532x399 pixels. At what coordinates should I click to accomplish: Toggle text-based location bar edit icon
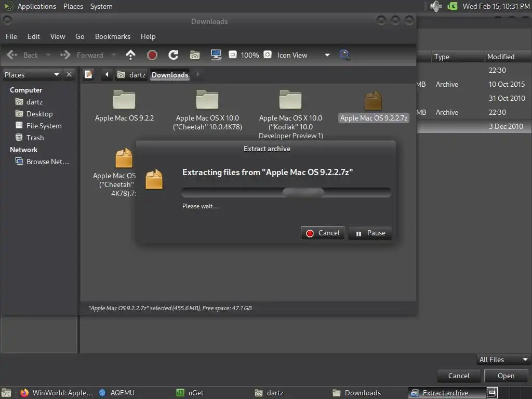click(88, 74)
